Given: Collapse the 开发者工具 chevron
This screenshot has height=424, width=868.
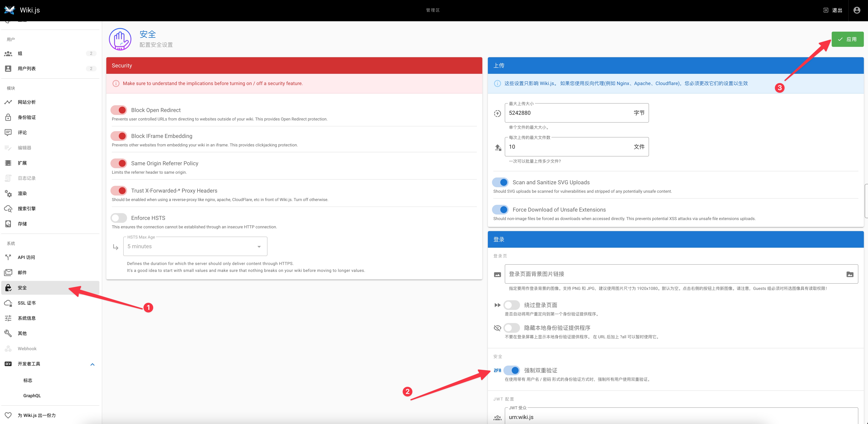Looking at the screenshot, I should point(92,364).
